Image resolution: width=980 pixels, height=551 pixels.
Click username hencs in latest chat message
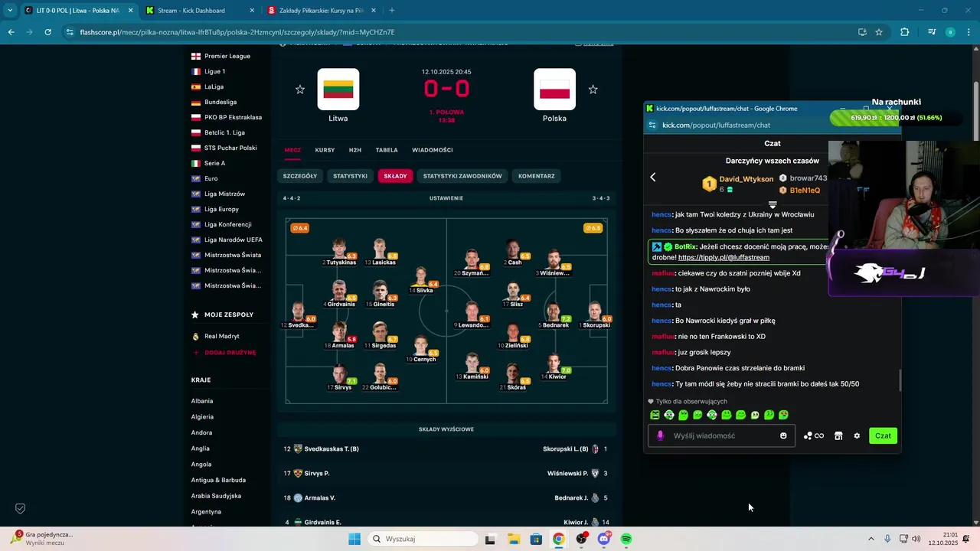pos(661,384)
